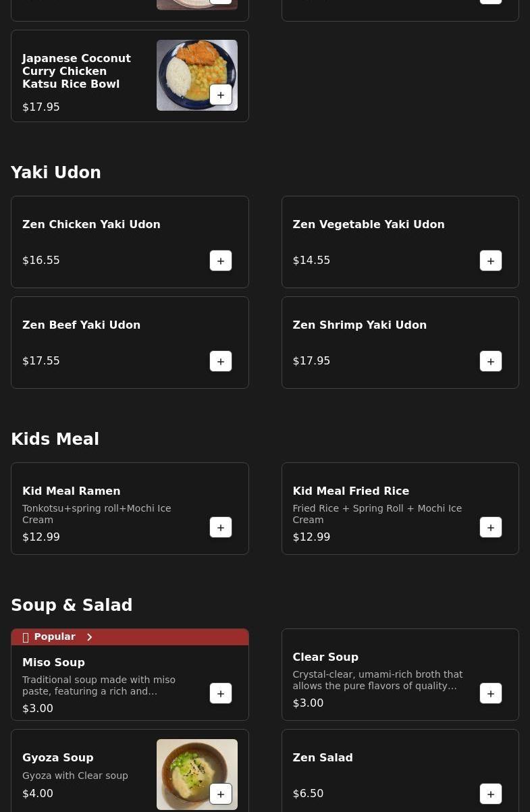The height and width of the screenshot is (812, 530).
Task: Open Zen Shrimp Yaki Udon title
Action: click(360, 325)
